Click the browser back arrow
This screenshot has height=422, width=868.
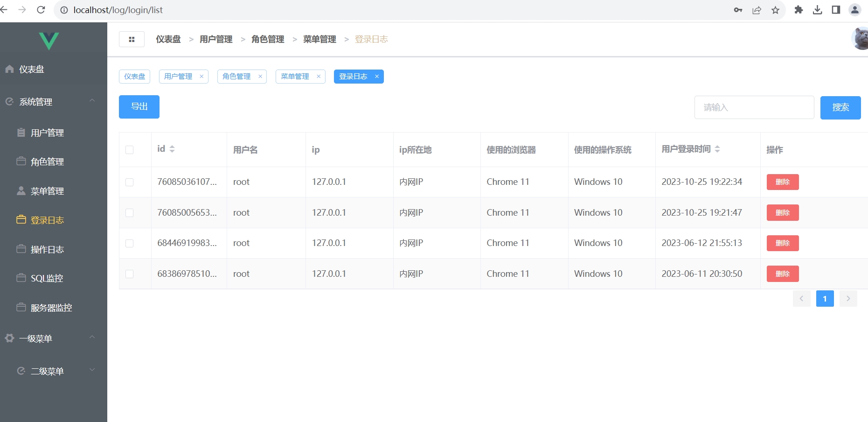(4, 10)
